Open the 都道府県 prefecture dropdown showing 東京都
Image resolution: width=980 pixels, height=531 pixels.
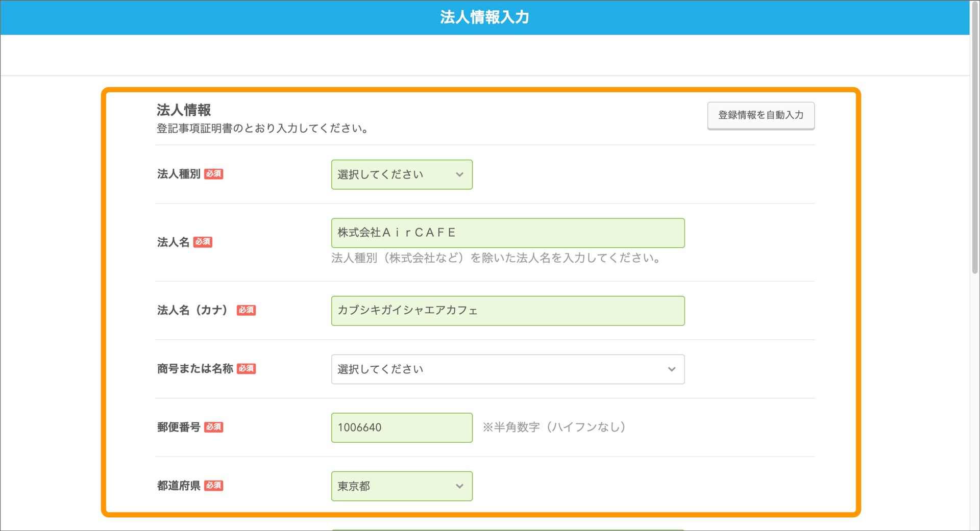click(x=401, y=486)
